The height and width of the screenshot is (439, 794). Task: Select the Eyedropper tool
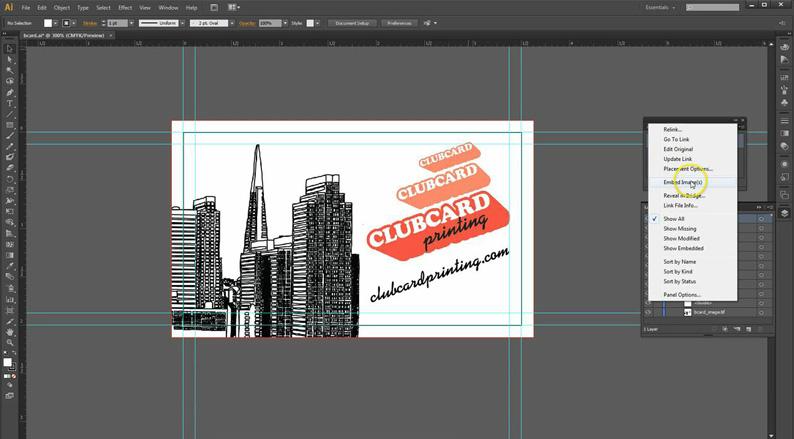(x=10, y=266)
